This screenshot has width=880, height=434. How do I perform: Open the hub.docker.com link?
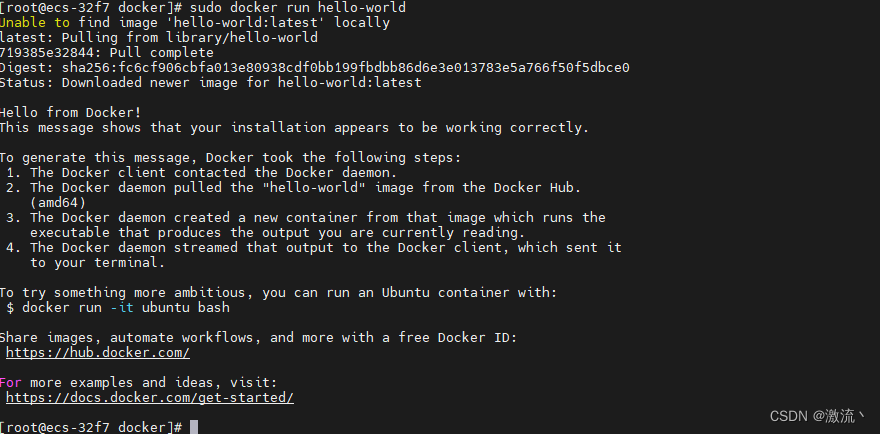coord(97,352)
